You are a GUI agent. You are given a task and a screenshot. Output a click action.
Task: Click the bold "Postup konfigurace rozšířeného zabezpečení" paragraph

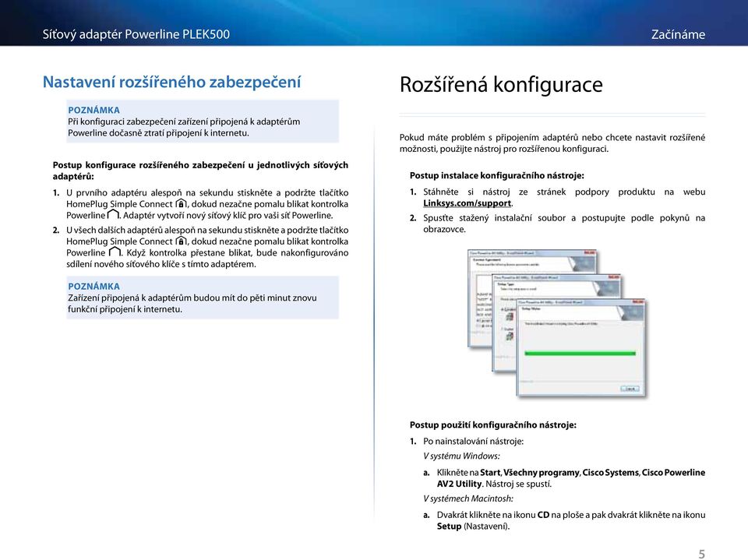200,171
